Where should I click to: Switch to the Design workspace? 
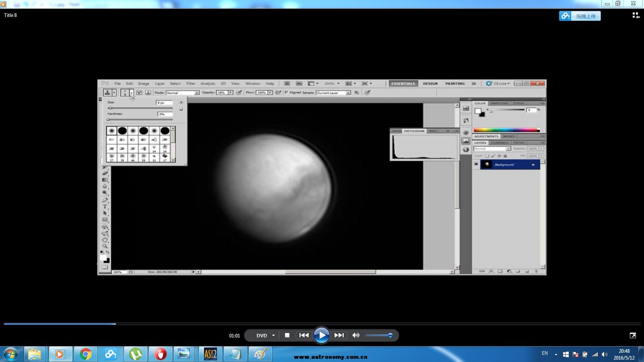tap(430, 84)
